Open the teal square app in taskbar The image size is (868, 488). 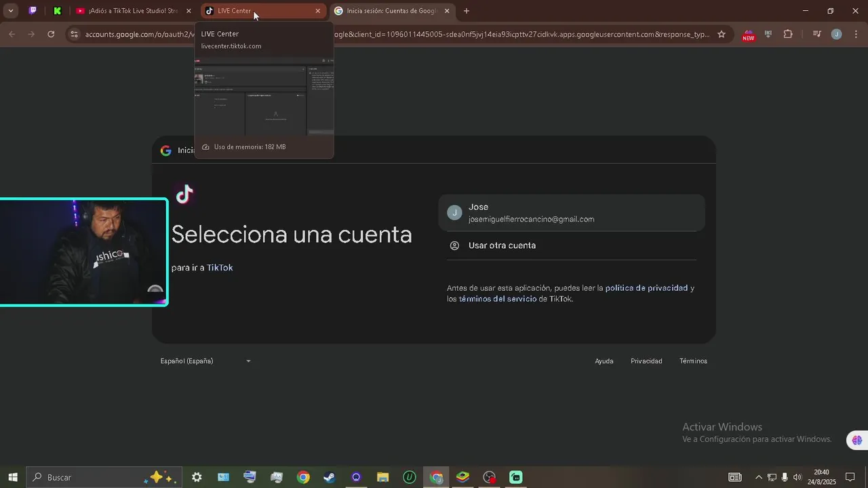point(515,477)
